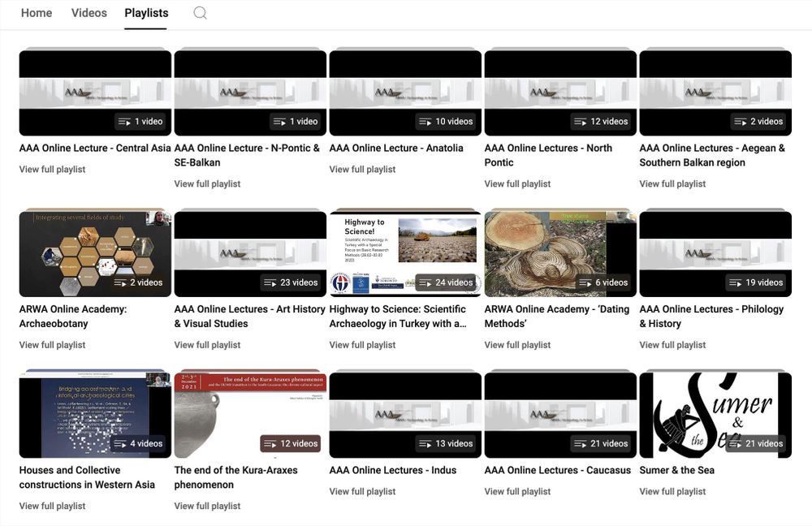Click the Aegean & Southern Balkan region title
The height and width of the screenshot is (526, 812).
tap(712, 155)
